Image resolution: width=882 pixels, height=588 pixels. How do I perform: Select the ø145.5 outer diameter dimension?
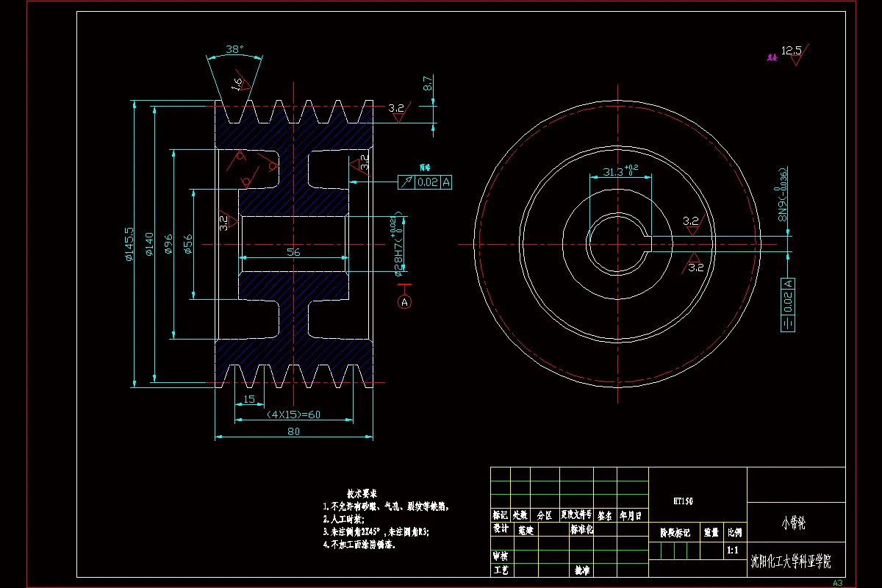pos(129,244)
